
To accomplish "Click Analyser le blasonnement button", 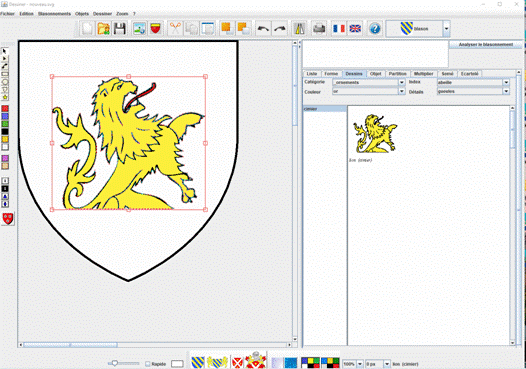I will (x=486, y=44).
